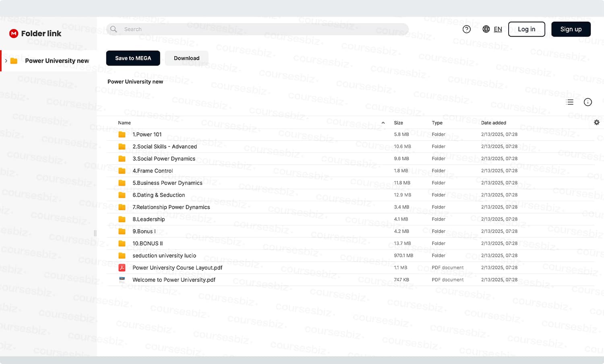Click PDF document type of Course Layout file
Viewport: 604px width, 364px height.
click(447, 268)
